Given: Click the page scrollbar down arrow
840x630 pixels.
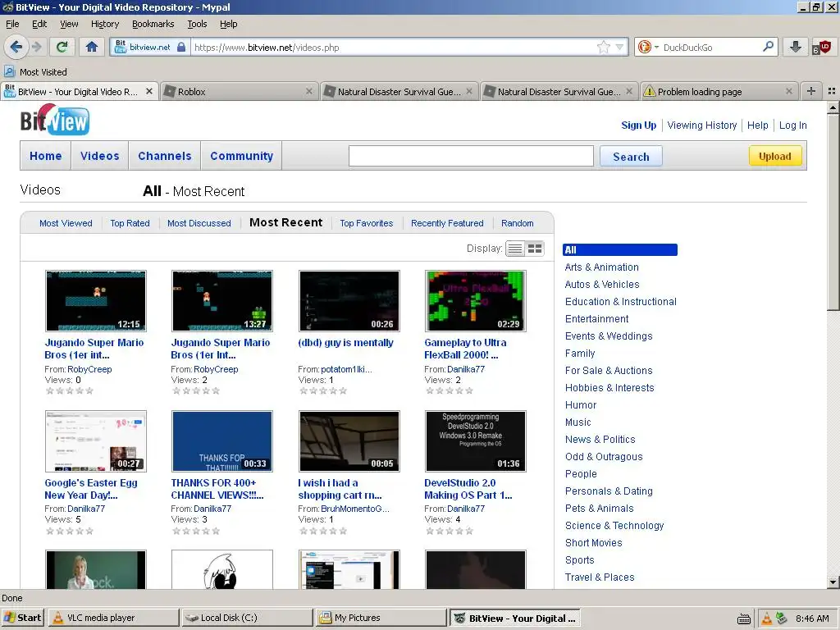Looking at the screenshot, I should [x=833, y=582].
